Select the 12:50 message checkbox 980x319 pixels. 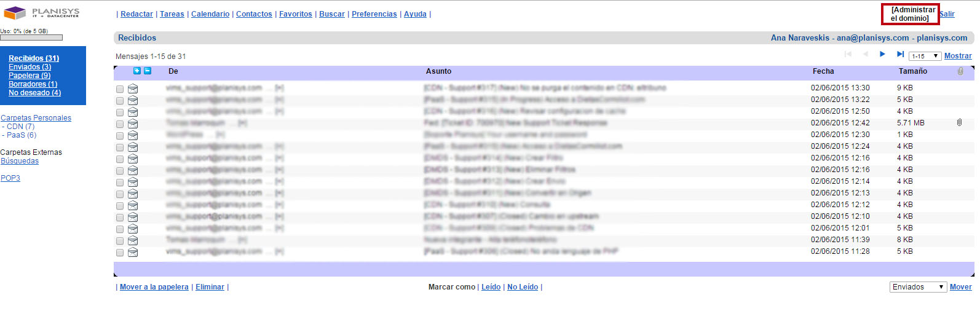(120, 112)
